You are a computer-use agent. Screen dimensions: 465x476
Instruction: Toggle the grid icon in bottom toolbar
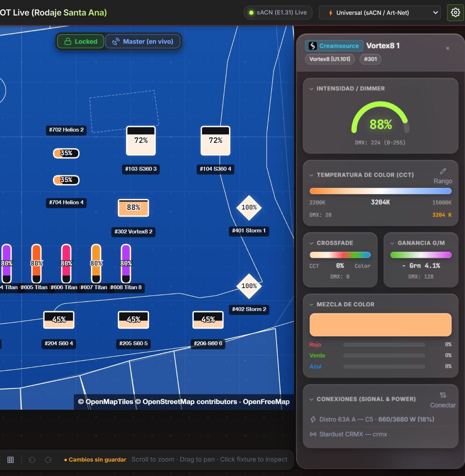pyautogui.click(x=11, y=460)
